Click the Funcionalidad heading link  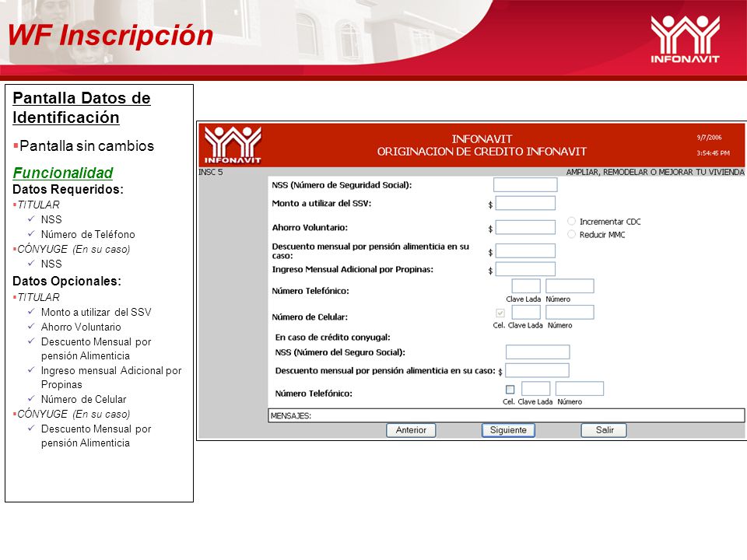(x=63, y=173)
